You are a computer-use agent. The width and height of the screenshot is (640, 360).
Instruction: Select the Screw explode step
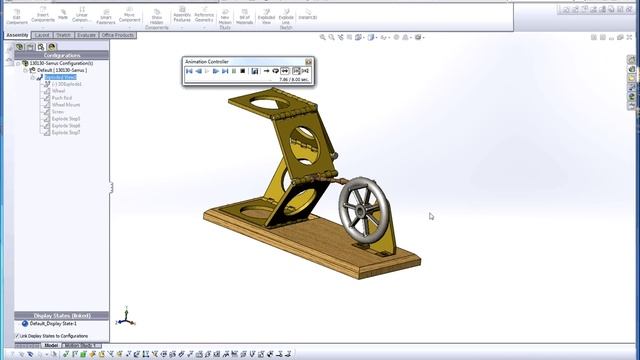(x=58, y=112)
